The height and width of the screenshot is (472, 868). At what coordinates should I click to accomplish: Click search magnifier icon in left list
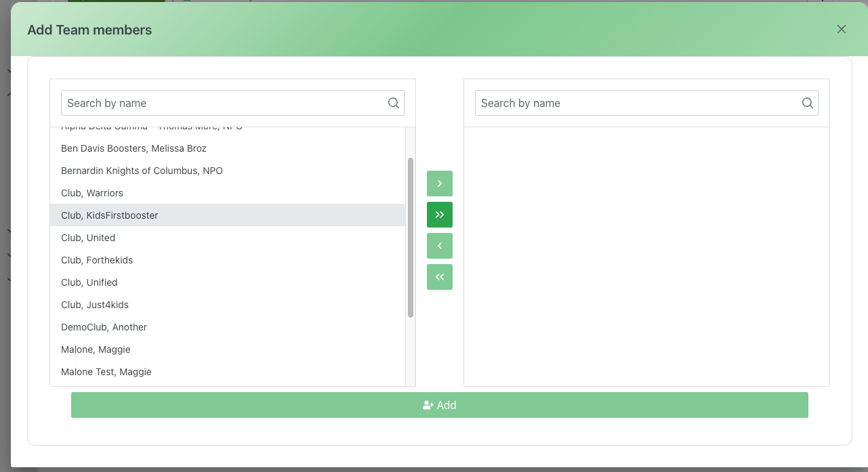click(x=393, y=103)
